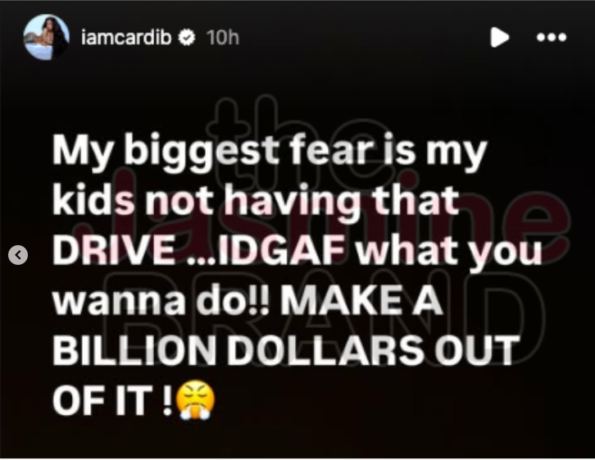Click the text "kids not having that"
This screenshot has height=460, width=595.
(x=256, y=202)
